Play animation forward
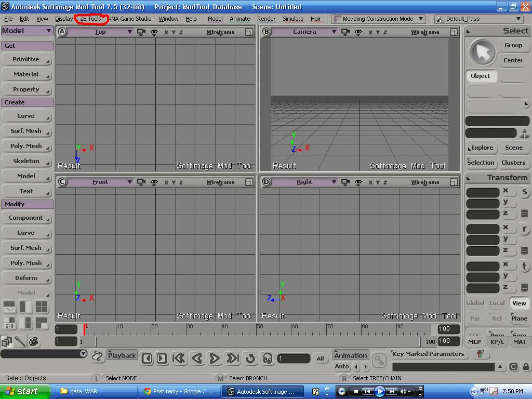 215,358
